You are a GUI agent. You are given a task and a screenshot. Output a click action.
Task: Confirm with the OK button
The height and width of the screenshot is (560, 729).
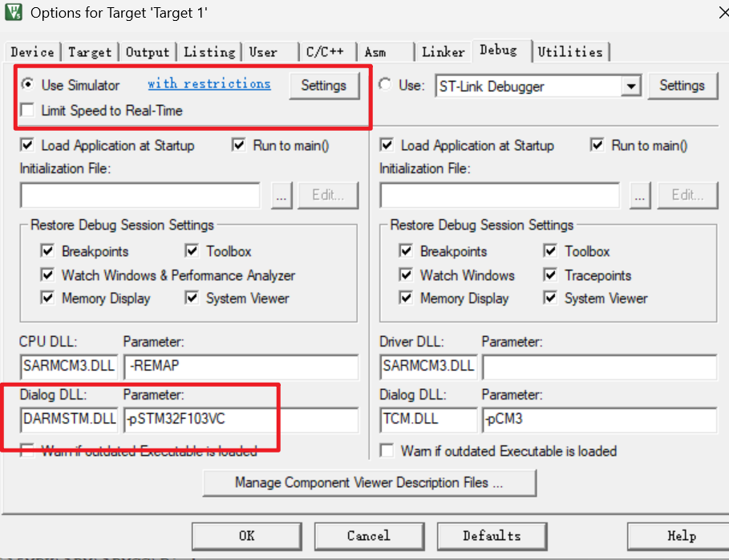247,536
